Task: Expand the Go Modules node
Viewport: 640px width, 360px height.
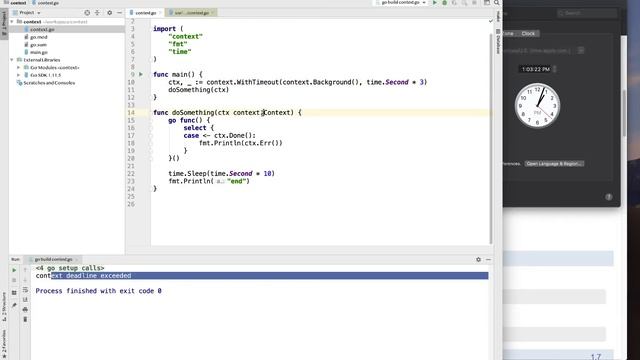Action: pos(18,67)
